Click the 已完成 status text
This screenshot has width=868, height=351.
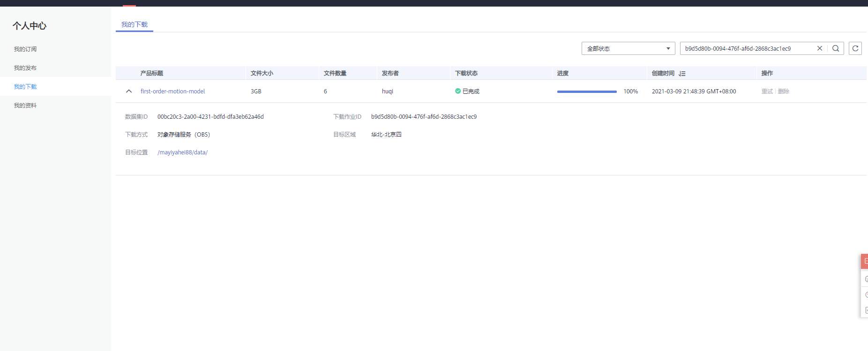[x=471, y=91]
